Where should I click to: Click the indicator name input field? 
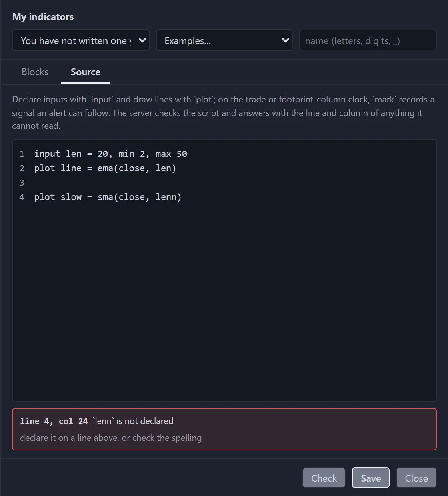(x=368, y=40)
